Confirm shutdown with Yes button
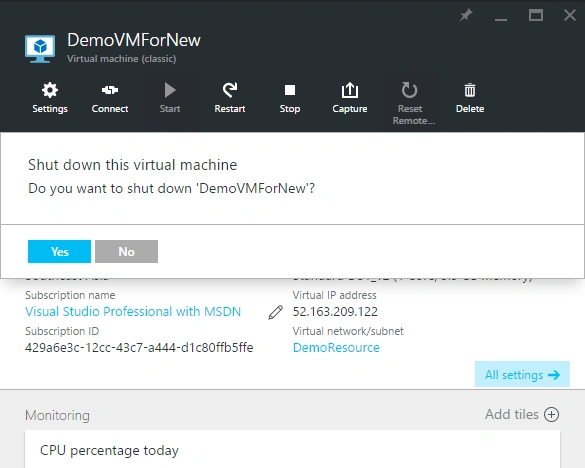 [x=59, y=252]
